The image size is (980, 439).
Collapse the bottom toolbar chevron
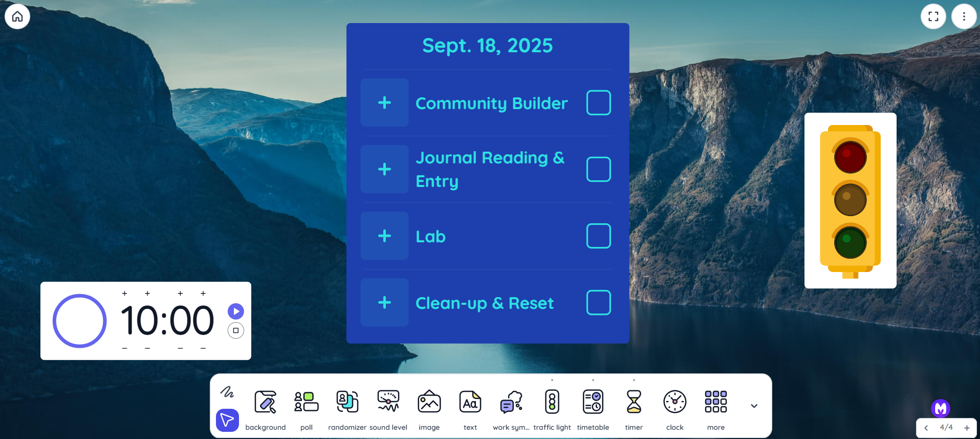(754, 406)
